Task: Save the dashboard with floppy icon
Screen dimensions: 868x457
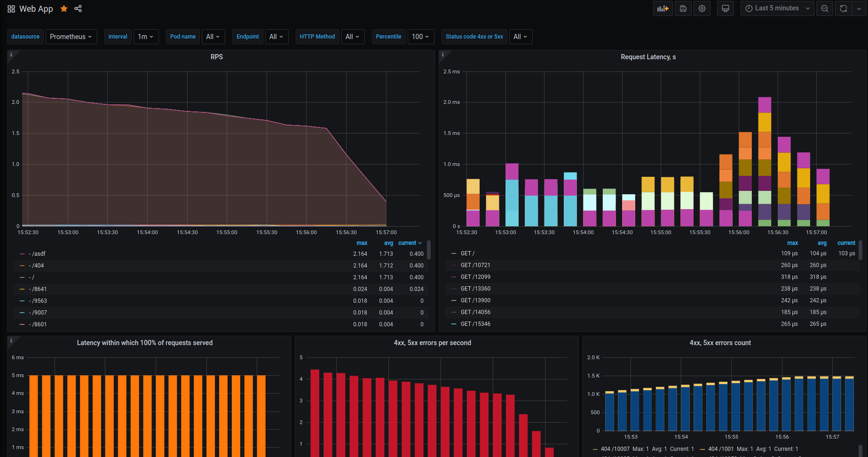Action: pyautogui.click(x=683, y=8)
